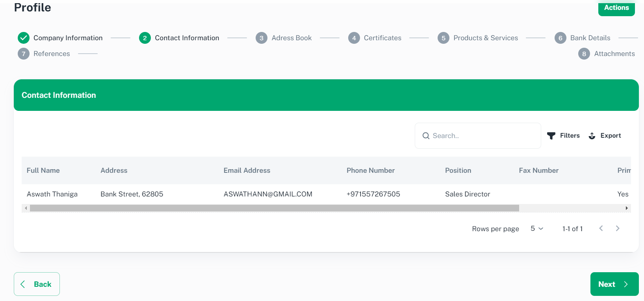The height and width of the screenshot is (301, 644).
Task: Go to previous table page arrow
Action: (601, 228)
